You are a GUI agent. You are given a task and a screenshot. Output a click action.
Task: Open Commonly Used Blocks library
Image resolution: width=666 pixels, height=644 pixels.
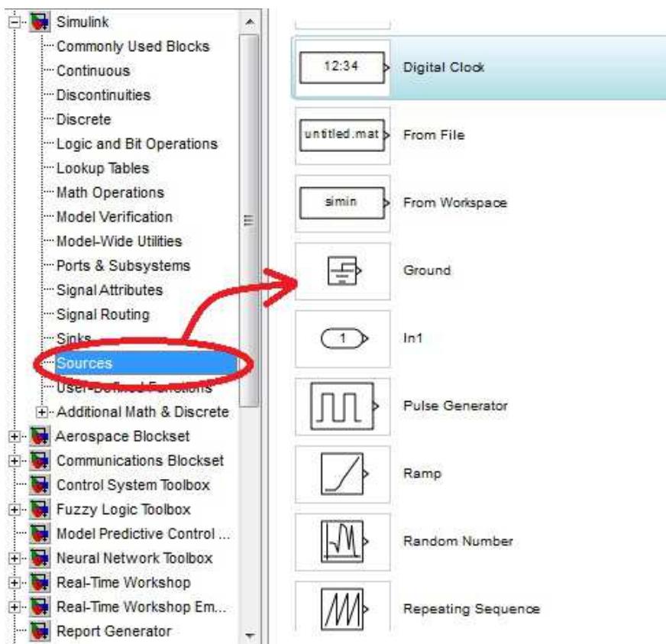(x=133, y=47)
